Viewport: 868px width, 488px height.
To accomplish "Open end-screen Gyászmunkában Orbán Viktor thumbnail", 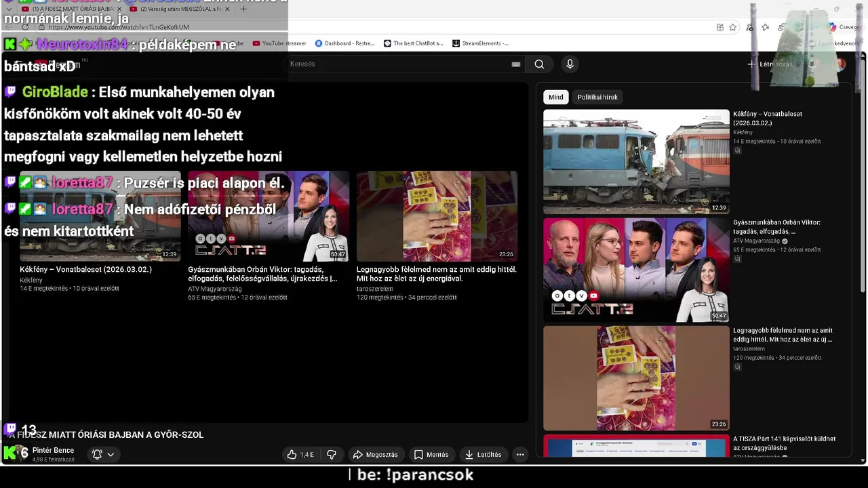I will 269,216.
